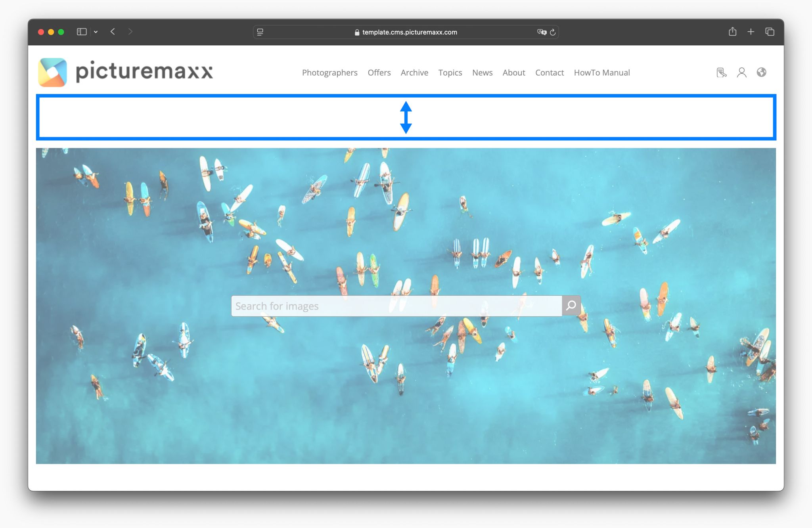Open the user account icon

point(741,72)
